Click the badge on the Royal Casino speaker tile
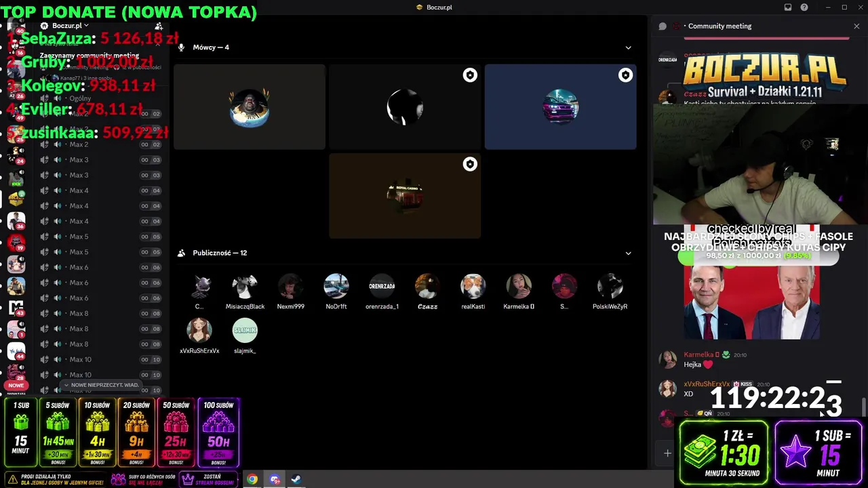 pos(470,164)
